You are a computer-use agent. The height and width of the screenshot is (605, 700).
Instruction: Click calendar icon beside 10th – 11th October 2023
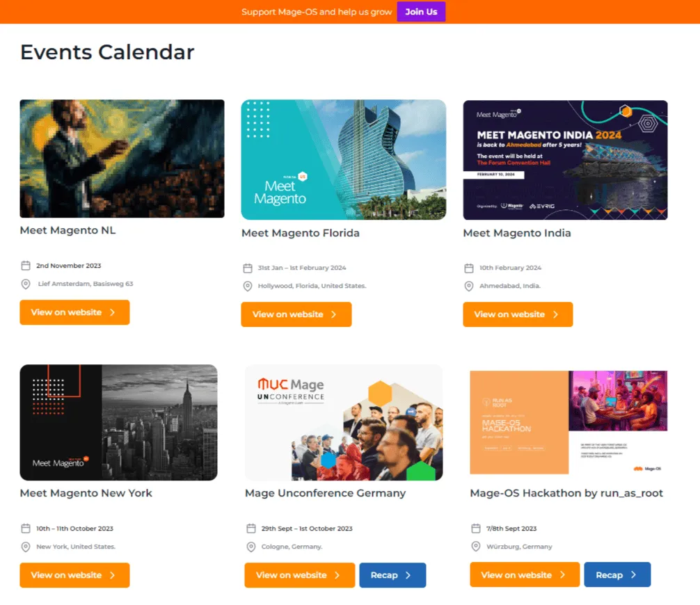click(x=26, y=529)
